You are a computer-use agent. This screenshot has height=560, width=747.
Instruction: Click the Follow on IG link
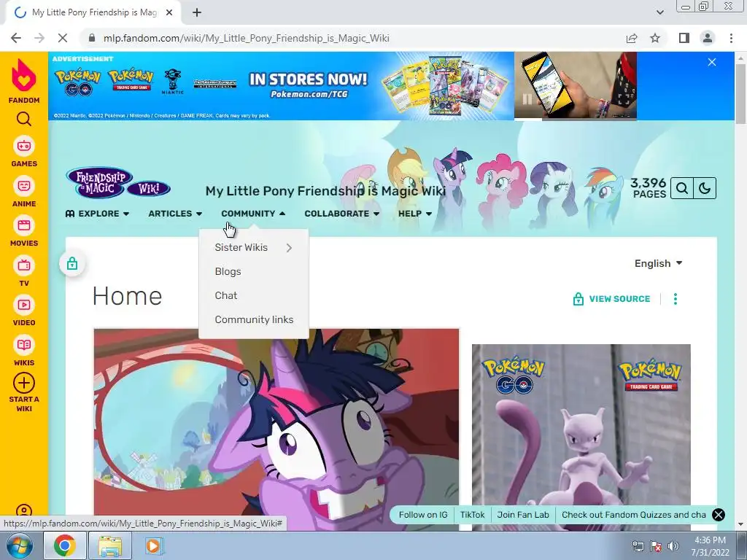point(423,515)
